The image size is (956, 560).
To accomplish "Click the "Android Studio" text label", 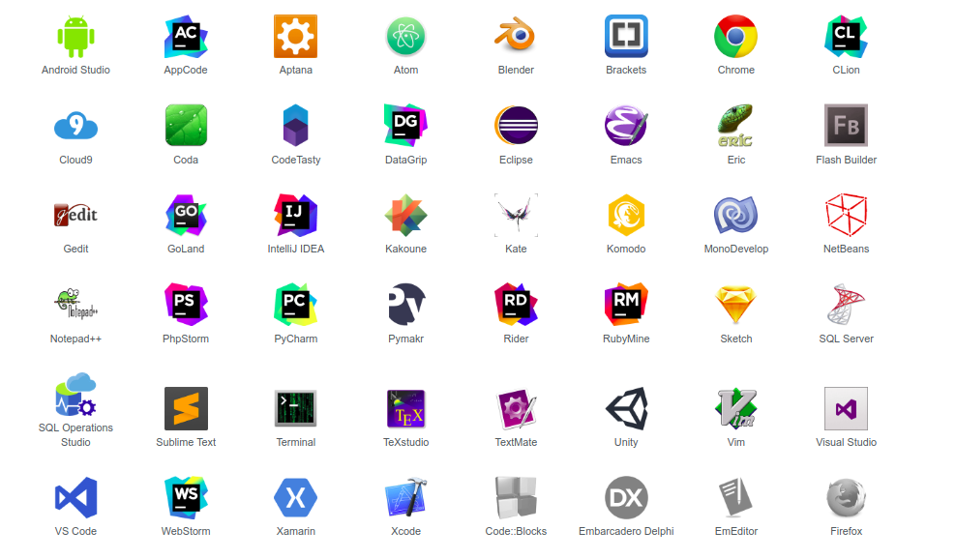I will point(75,70).
